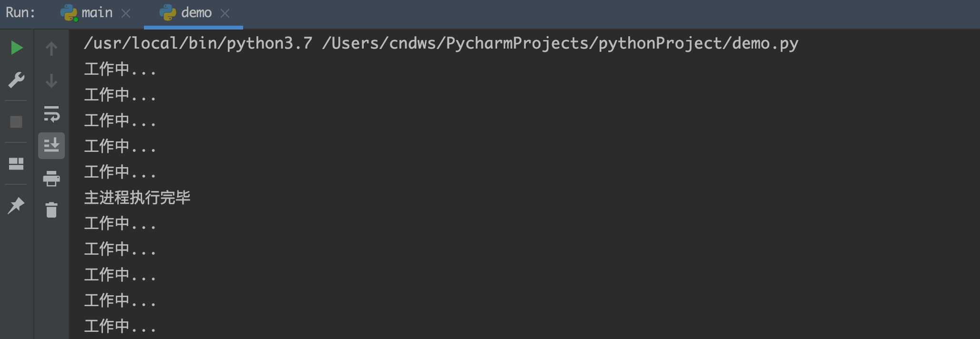Stop the running process square button

pyautogui.click(x=16, y=122)
